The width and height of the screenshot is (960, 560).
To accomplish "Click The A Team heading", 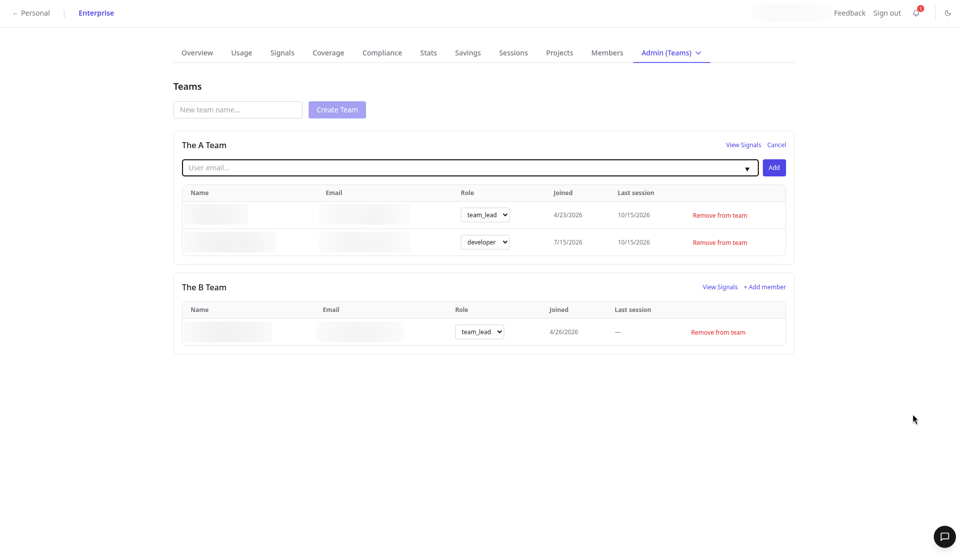I will coord(204,145).
